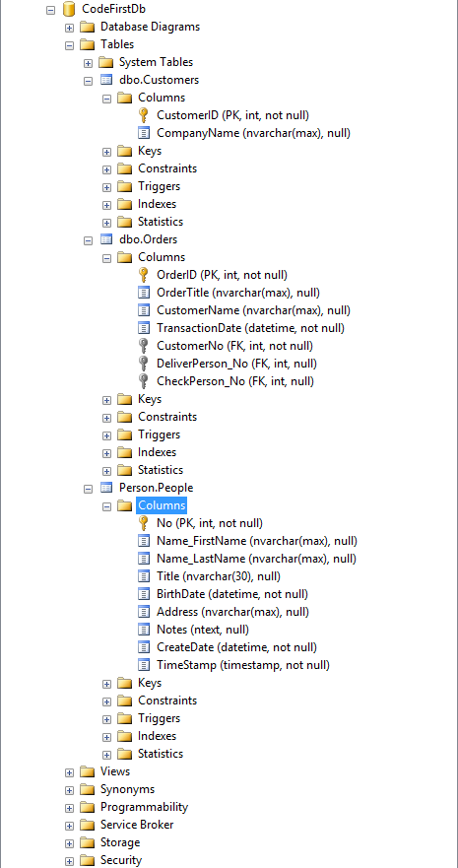Expand the System Tables node
Viewport: 458px width, 868px height.
tap(88, 62)
